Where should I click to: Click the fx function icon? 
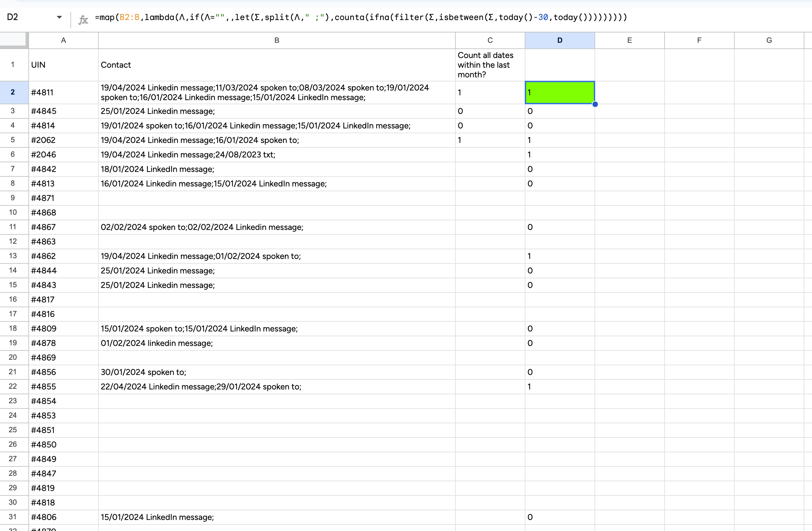coord(83,19)
